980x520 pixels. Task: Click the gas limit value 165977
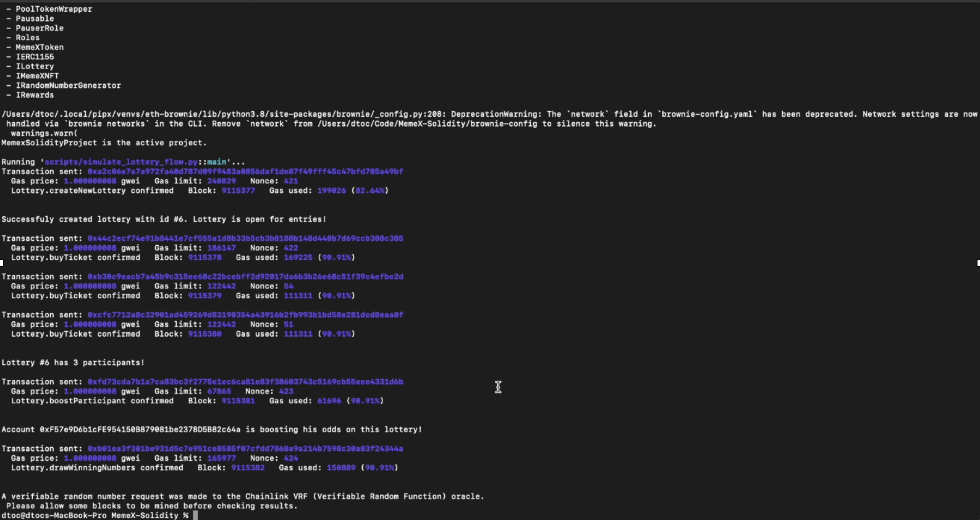221,458
